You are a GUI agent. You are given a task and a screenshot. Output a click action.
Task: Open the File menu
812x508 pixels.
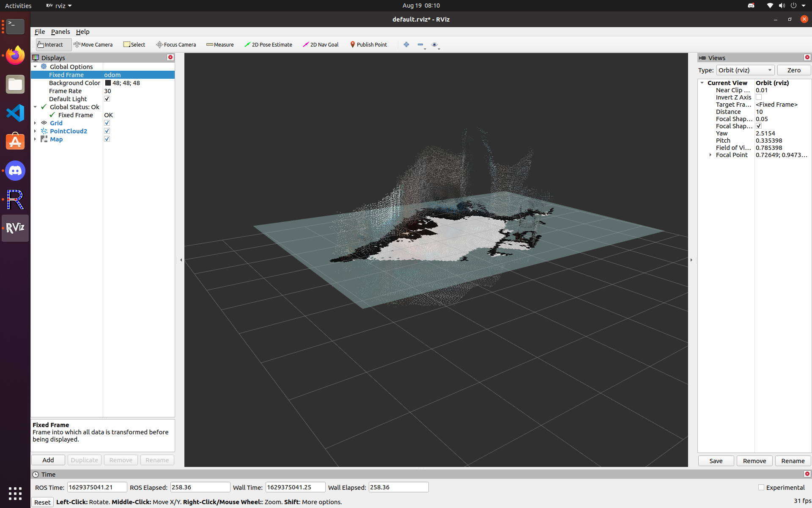pyautogui.click(x=40, y=32)
